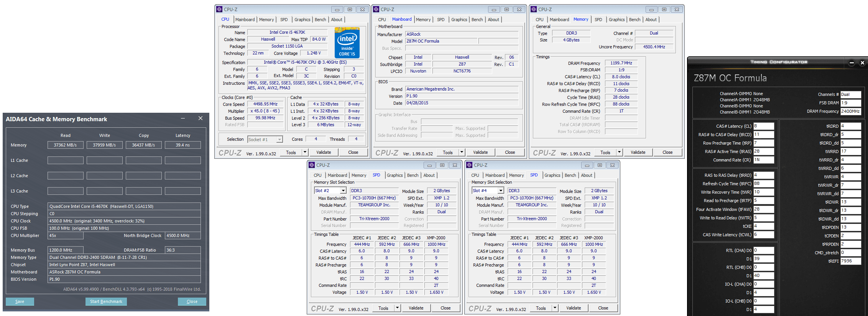Click the CPU-Z title icon in the Slot #4 SPD window

pyautogui.click(x=469, y=165)
